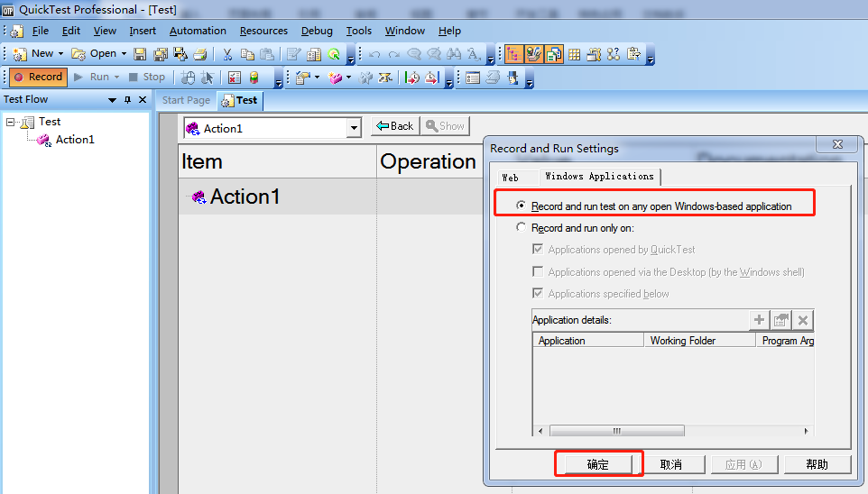Viewport: 868px width, 494px height.
Task: Toggle 'Applications opened via the Desktop' checkbox
Action: pyautogui.click(x=538, y=271)
